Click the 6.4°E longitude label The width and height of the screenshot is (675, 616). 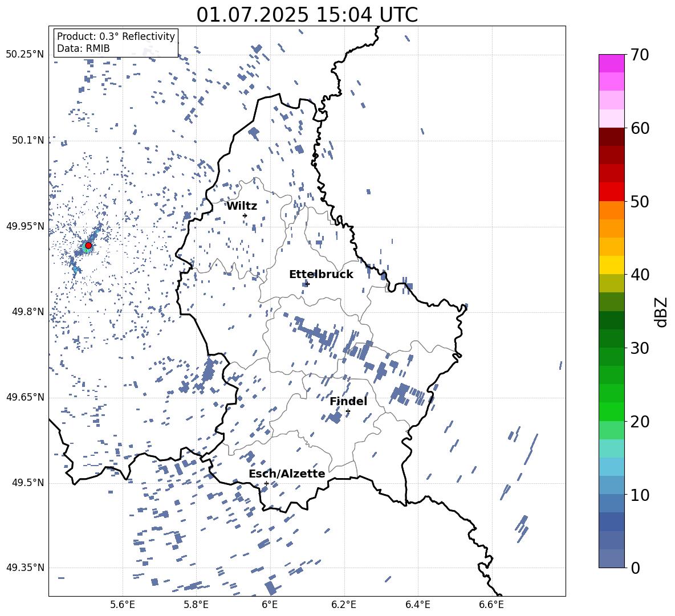coord(417,605)
